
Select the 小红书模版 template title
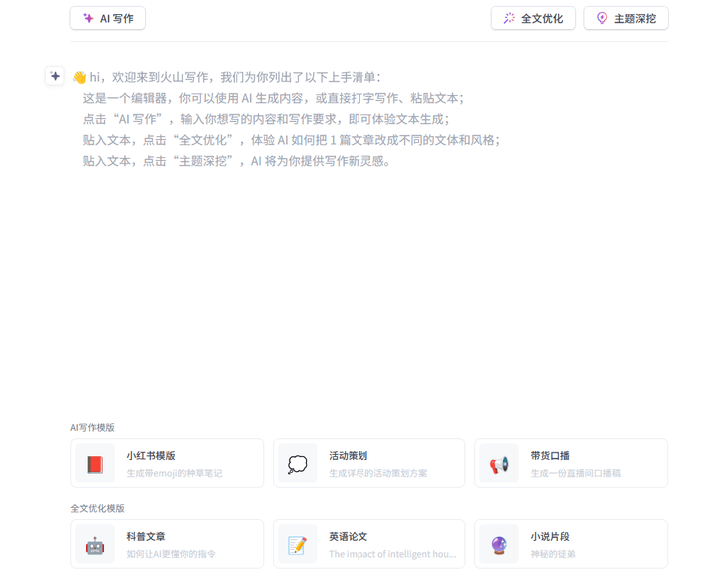coord(150,456)
